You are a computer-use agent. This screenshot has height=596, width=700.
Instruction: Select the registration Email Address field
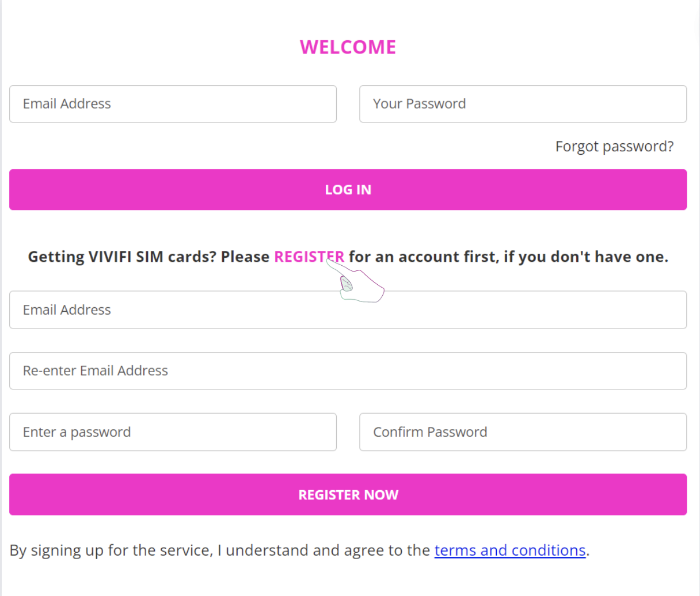tap(348, 310)
